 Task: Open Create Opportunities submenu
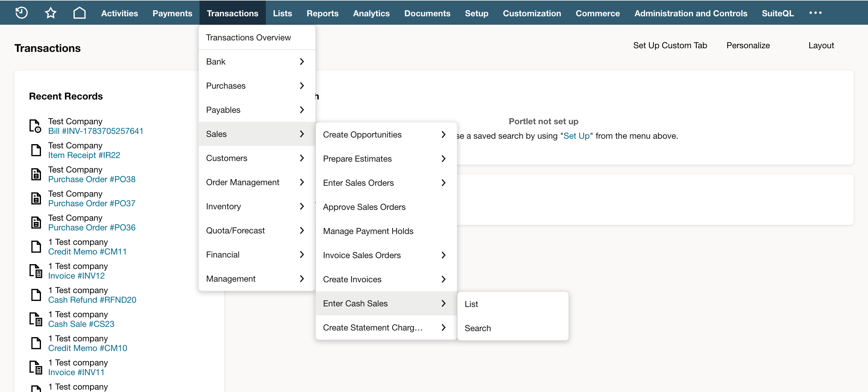coord(386,134)
